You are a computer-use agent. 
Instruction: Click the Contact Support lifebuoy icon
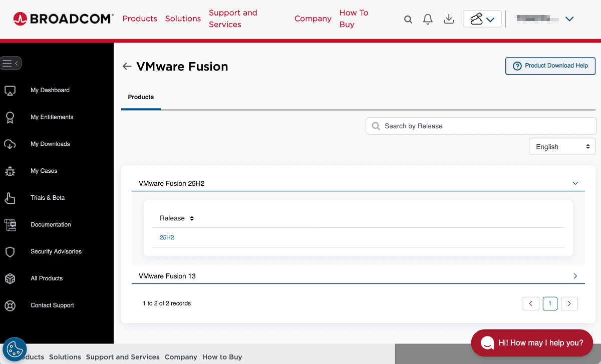pyautogui.click(x=10, y=305)
